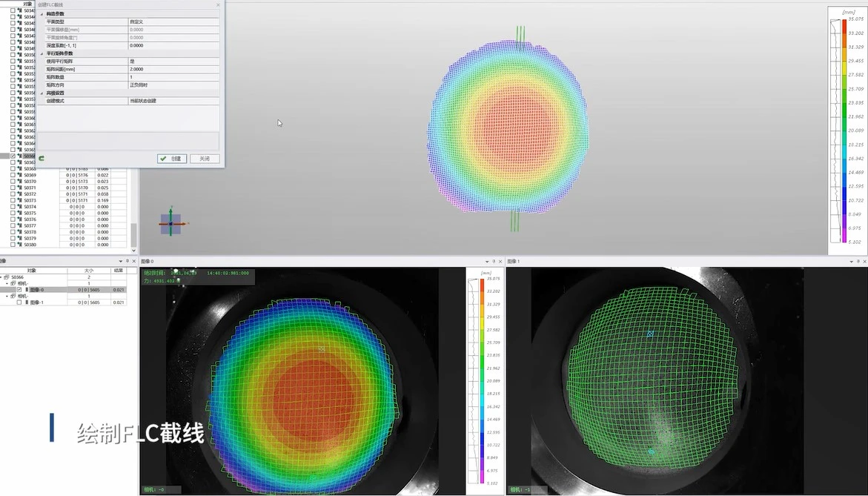Click the 创建 button

coord(172,159)
